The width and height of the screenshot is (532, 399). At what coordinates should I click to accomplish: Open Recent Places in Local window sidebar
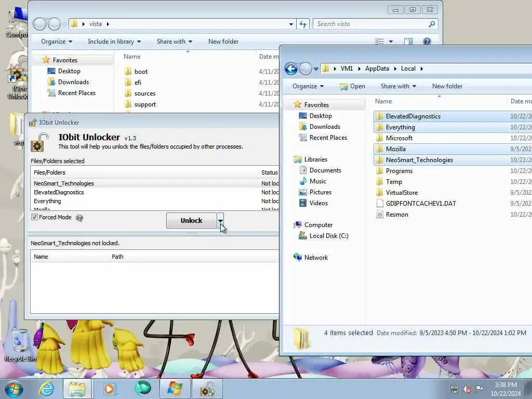coord(328,137)
